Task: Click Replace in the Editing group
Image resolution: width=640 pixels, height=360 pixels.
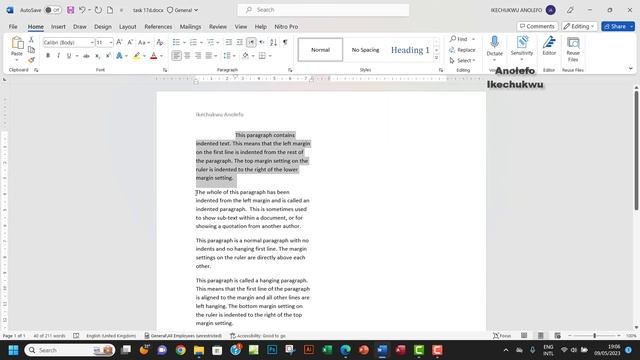Action: (x=462, y=50)
